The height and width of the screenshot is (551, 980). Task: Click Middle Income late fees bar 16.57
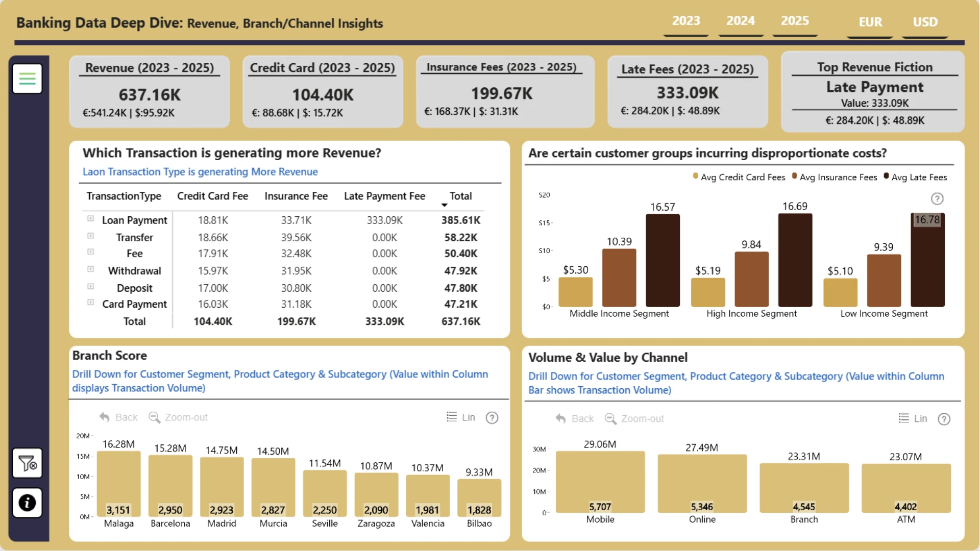click(663, 260)
